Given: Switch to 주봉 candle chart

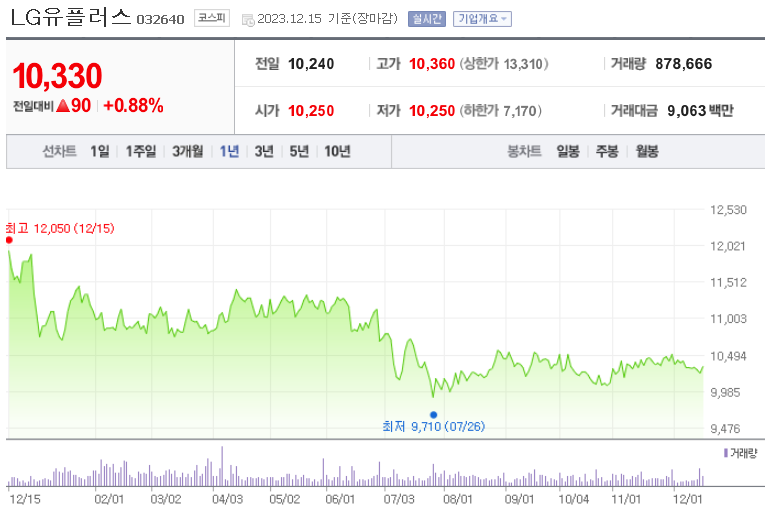Looking at the screenshot, I should coord(607,151).
